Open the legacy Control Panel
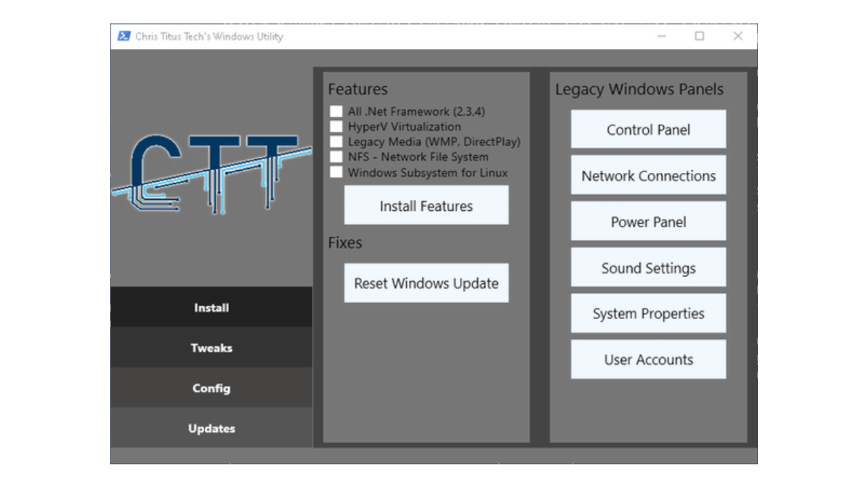Screen dimensions: 868x488 [648, 129]
